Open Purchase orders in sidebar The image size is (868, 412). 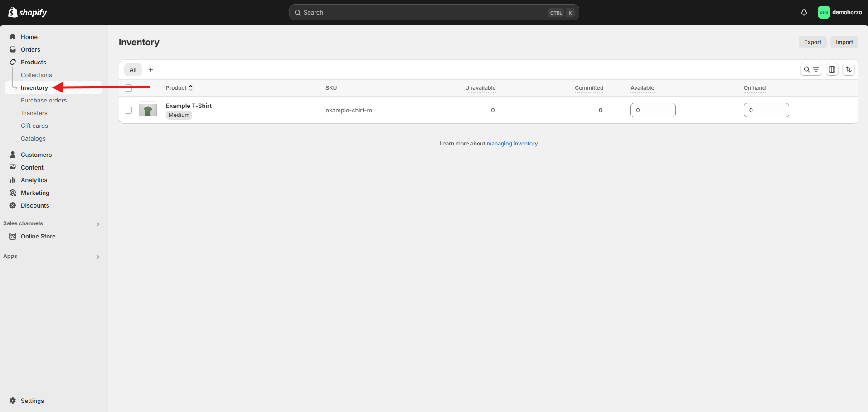click(x=44, y=100)
